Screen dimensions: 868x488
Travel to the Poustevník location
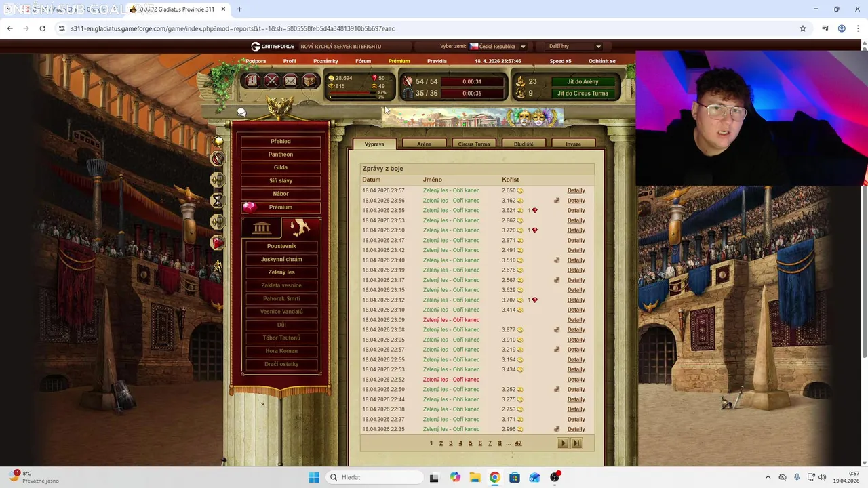point(281,246)
